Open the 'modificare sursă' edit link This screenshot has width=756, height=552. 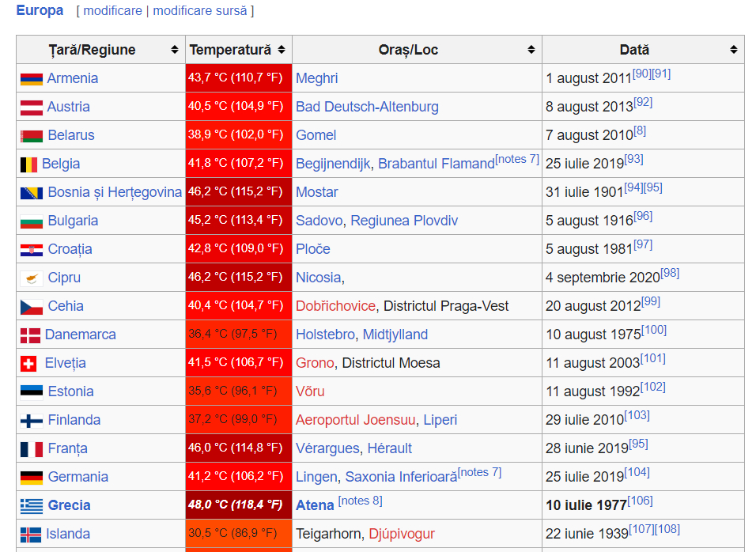coord(199,10)
